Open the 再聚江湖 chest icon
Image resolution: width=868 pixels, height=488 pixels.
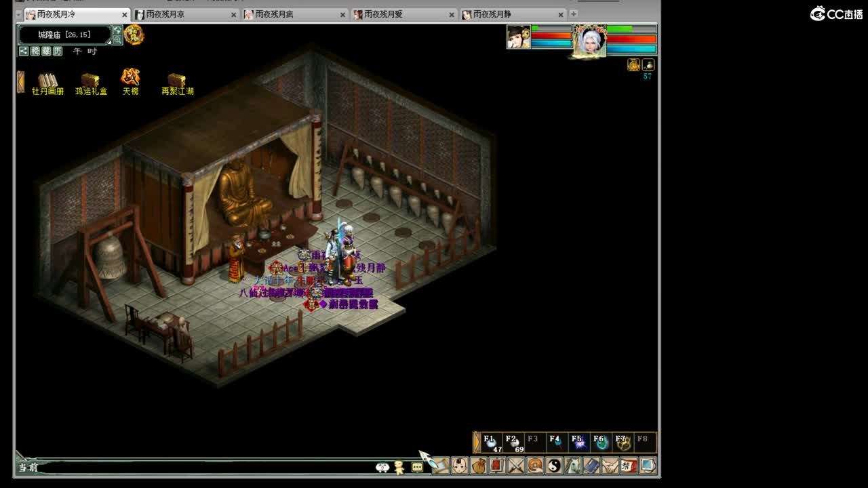tap(177, 84)
